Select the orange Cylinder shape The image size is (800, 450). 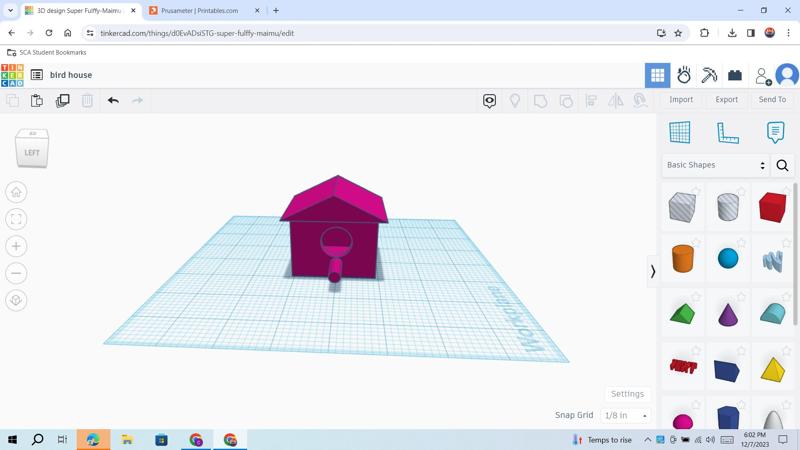[682, 259]
